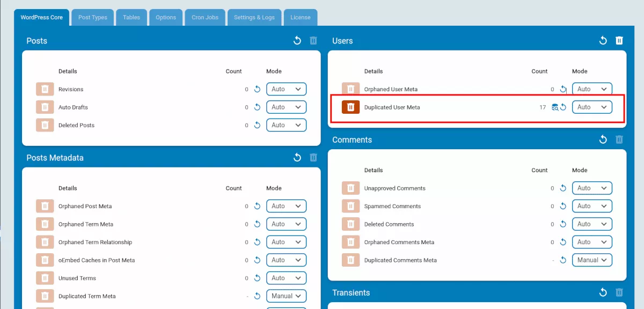Delete all items in Posts Metadata section
The width and height of the screenshot is (644, 309).
coord(313,158)
